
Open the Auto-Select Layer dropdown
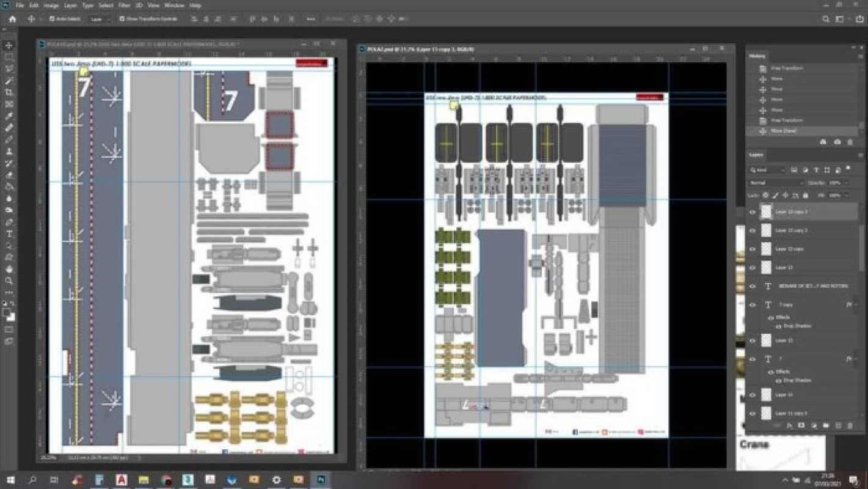click(x=99, y=19)
